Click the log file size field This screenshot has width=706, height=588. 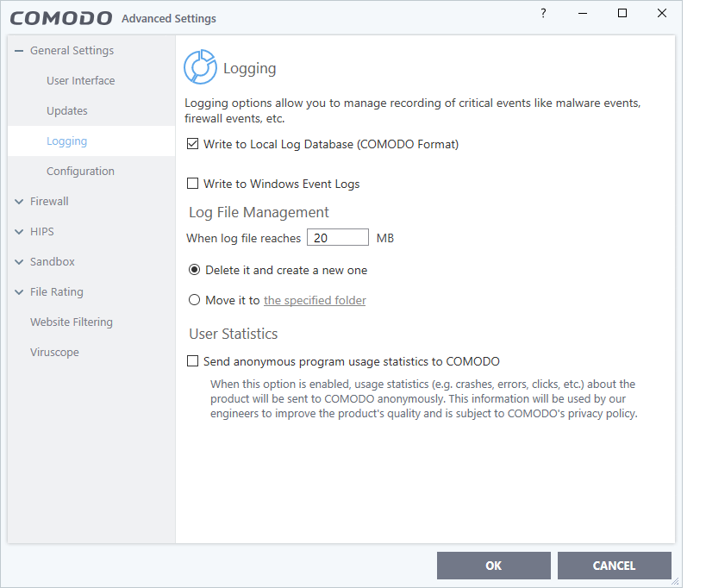pos(338,238)
